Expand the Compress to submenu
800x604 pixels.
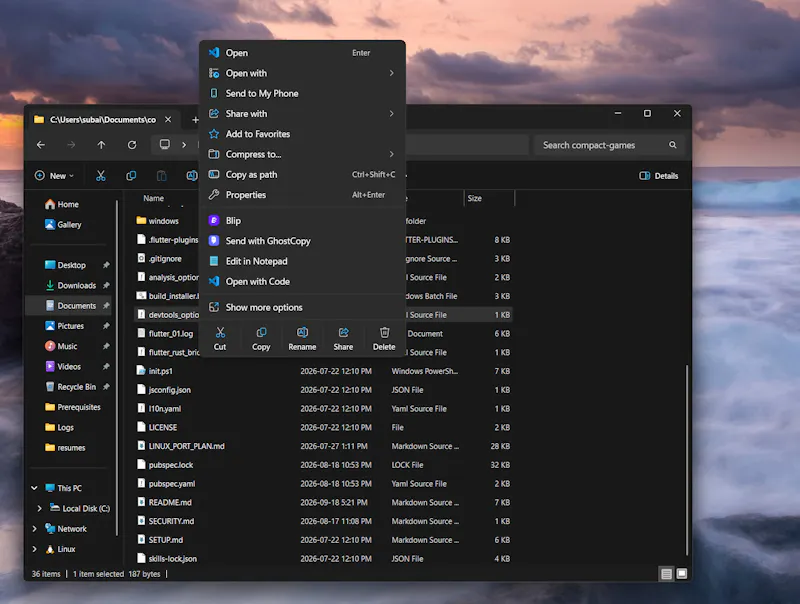pyautogui.click(x=302, y=154)
